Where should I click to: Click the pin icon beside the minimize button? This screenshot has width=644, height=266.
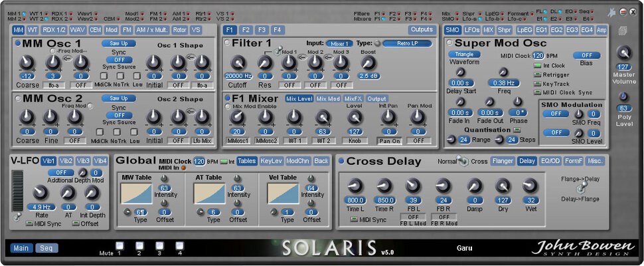[612, 13]
